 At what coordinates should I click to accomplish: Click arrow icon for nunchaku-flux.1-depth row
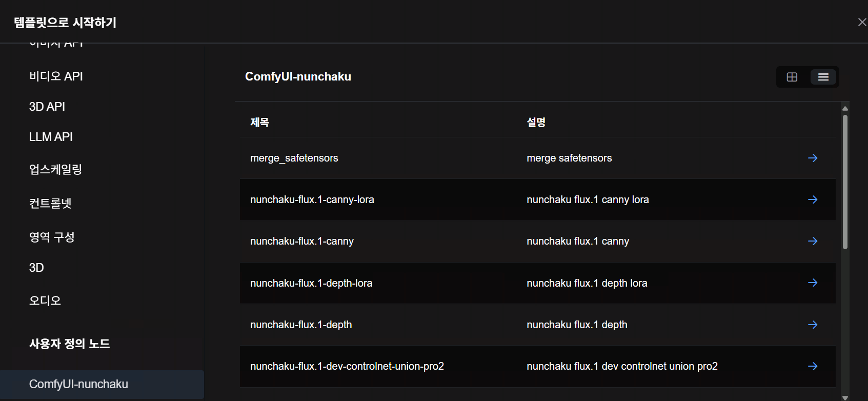tap(813, 325)
